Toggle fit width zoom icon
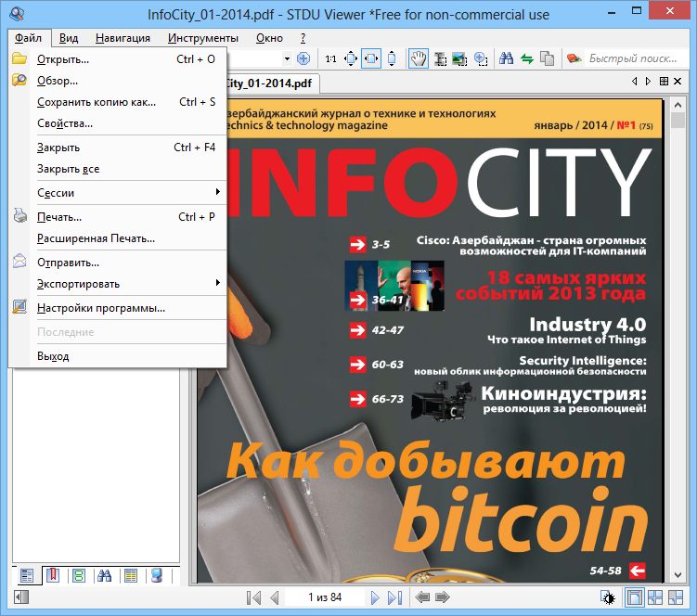 click(x=371, y=58)
